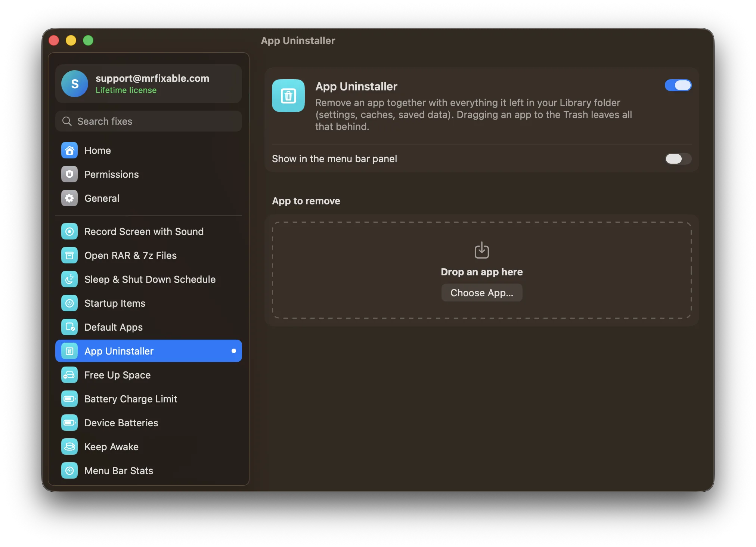Click the App Uninstaller trash icon in sidebar

[69, 351]
